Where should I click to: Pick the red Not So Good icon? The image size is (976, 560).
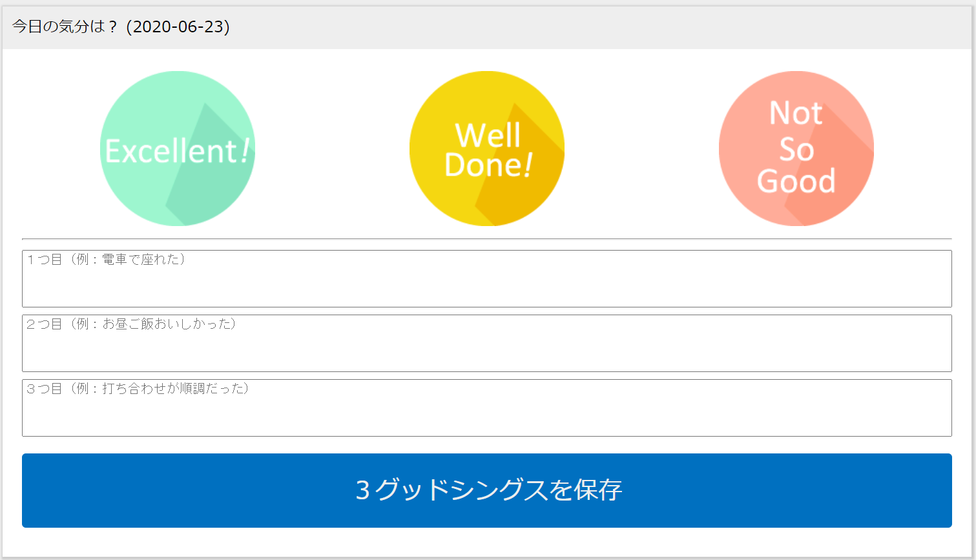pos(796,149)
